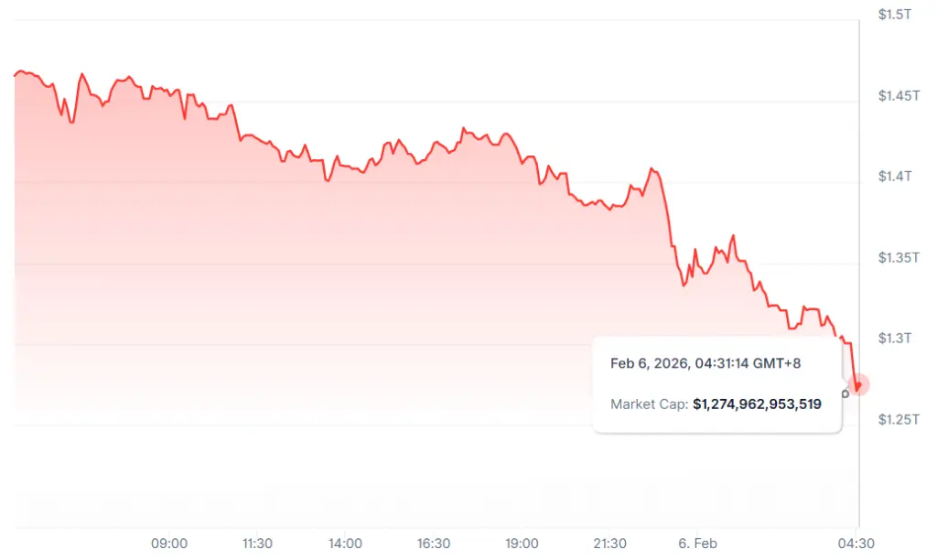The height and width of the screenshot is (560, 937).
Task: Click the Market Cap value $1,274,962,953,519
Action: (x=757, y=403)
